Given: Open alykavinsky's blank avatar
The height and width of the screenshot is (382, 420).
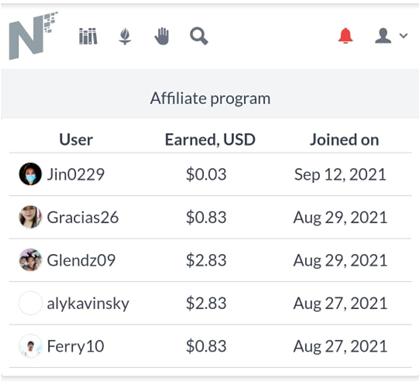Looking at the screenshot, I should (x=30, y=303).
